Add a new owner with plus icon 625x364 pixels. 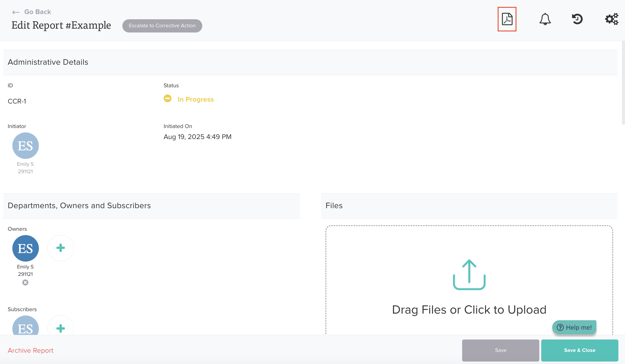(x=61, y=248)
